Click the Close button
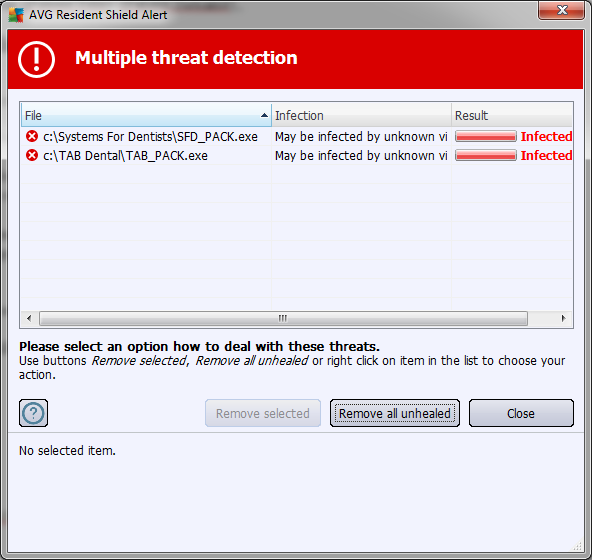Viewport: 592px width, 560px height. [x=521, y=413]
